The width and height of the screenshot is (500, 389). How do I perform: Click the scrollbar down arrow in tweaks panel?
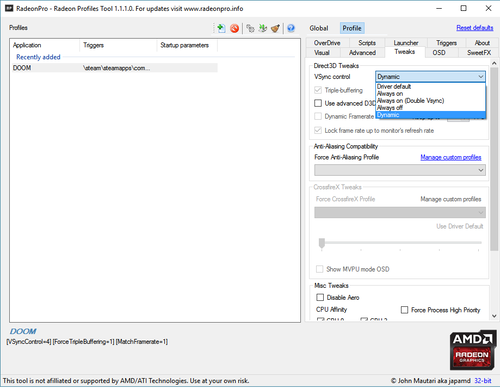coord(494,316)
